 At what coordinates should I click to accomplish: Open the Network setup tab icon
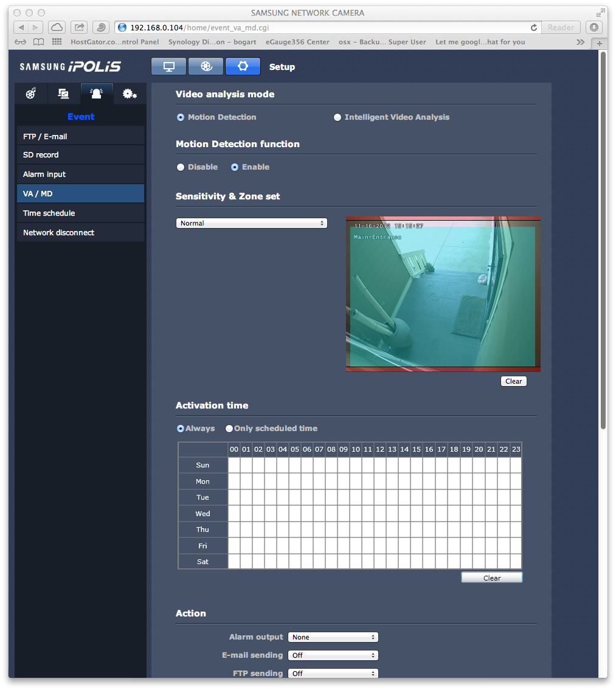pyautogui.click(x=63, y=93)
